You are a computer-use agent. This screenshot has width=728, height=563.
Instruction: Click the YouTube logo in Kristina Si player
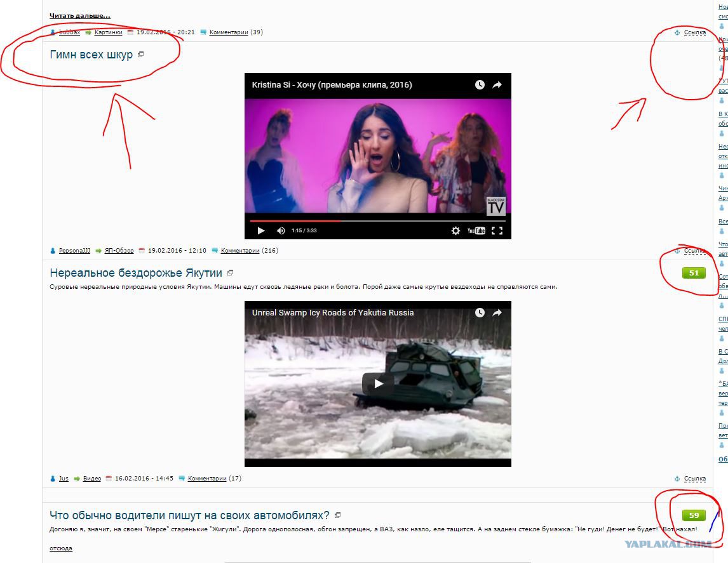pos(476,230)
